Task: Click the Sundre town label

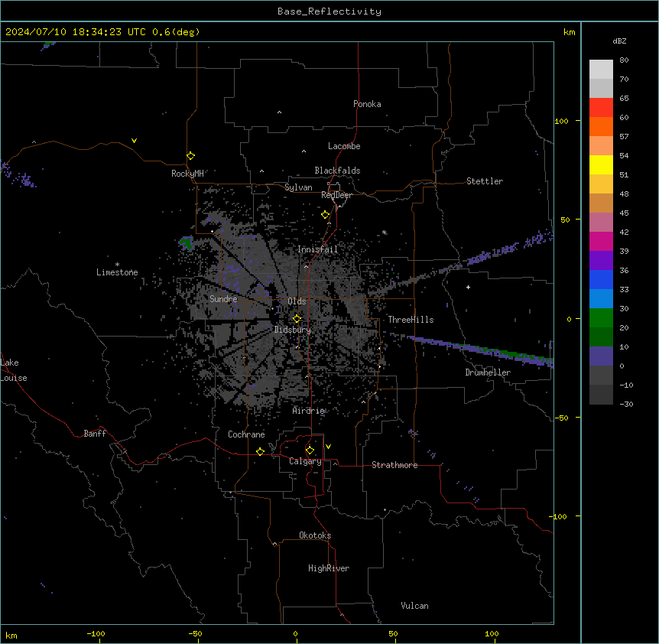Action: [223, 299]
